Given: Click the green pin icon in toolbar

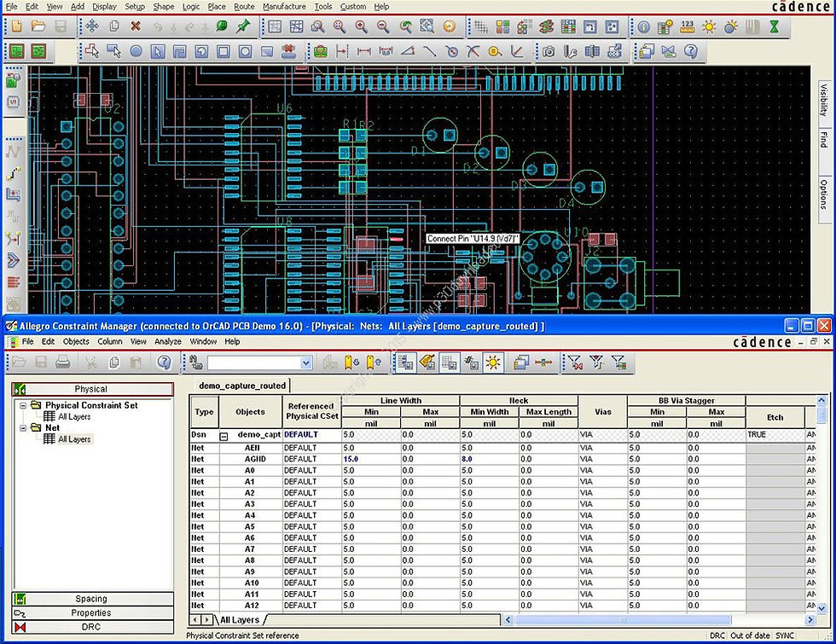Looking at the screenshot, I should [x=244, y=26].
